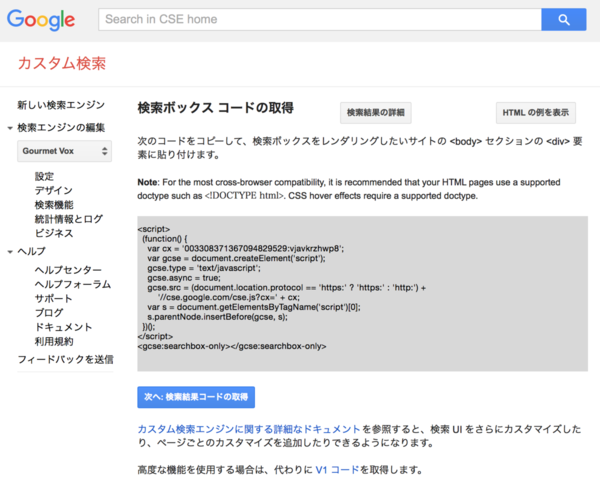
Task: Click the 検索ボックス コードの取得 heading
Action: [215, 108]
